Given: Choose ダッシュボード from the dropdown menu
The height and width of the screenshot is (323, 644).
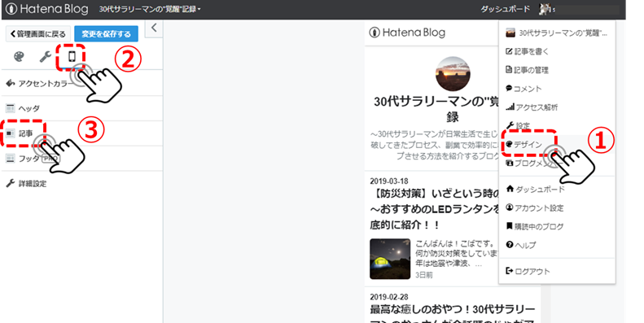Looking at the screenshot, I should [557, 190].
